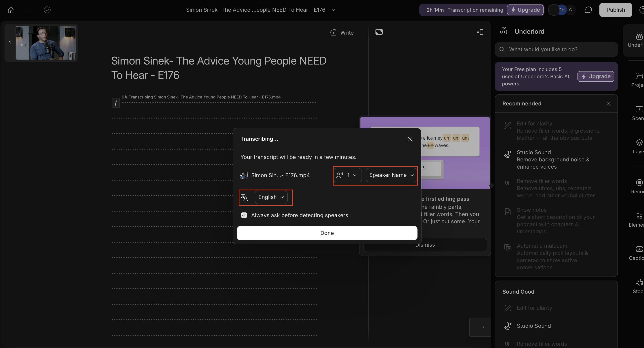Select the Write mode tab
This screenshot has width=644, height=348.
point(342,33)
